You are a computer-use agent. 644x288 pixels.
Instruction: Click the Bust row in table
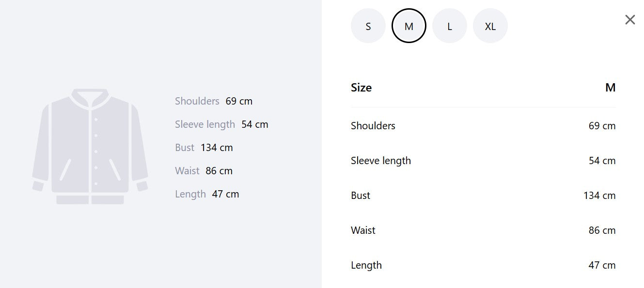(484, 196)
